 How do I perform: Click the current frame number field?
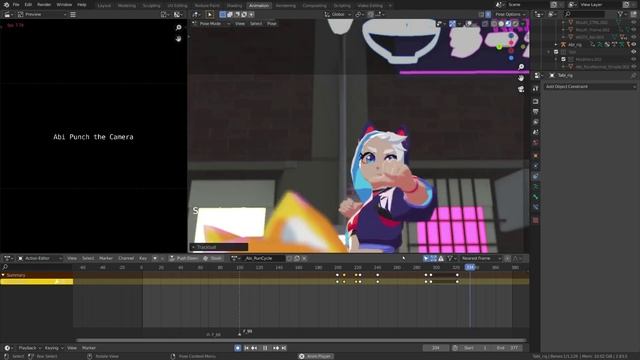point(436,348)
